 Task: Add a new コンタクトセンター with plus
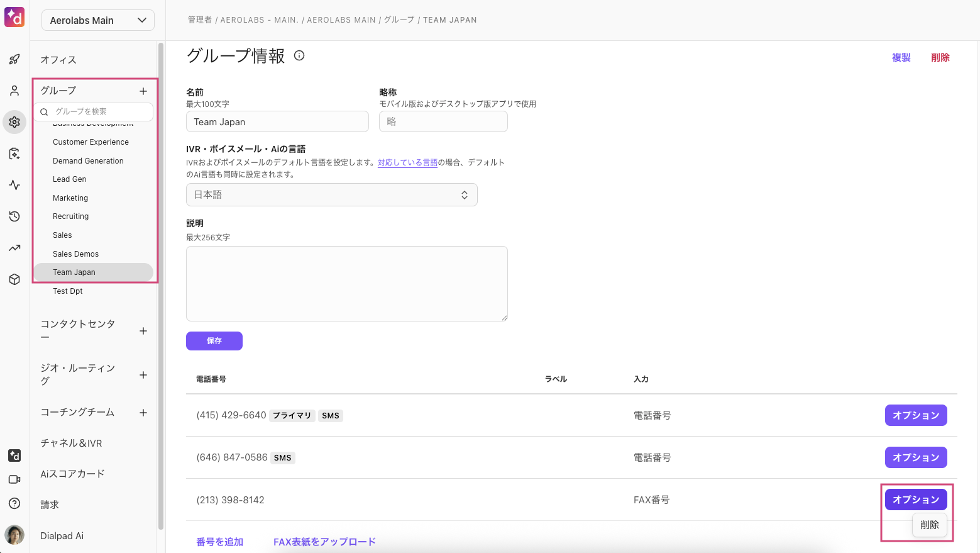(x=143, y=331)
